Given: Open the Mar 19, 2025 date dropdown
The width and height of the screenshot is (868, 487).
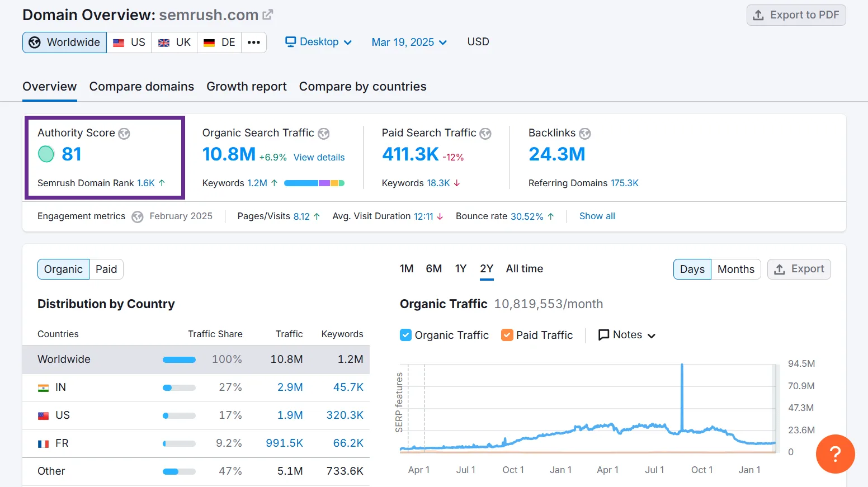Looking at the screenshot, I should click(x=409, y=42).
